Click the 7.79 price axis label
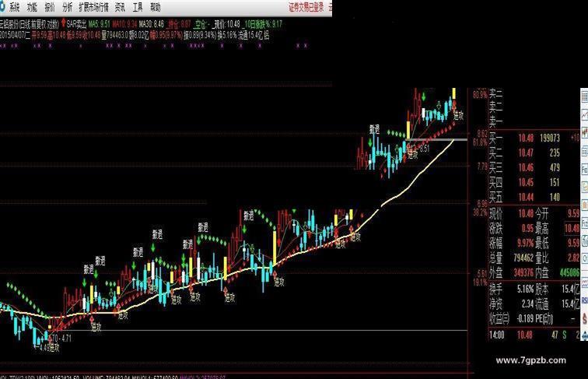The width and height of the screenshot is (588, 379). [x=482, y=167]
